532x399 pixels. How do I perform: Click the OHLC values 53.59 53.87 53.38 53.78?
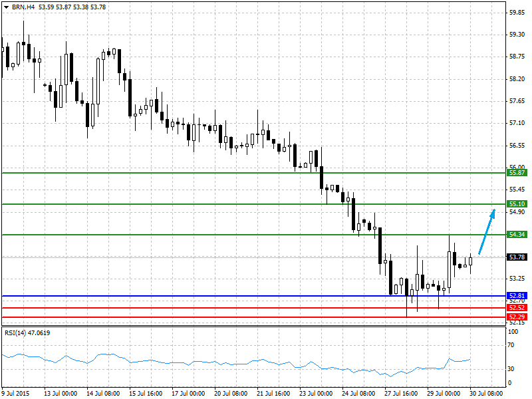point(72,7)
